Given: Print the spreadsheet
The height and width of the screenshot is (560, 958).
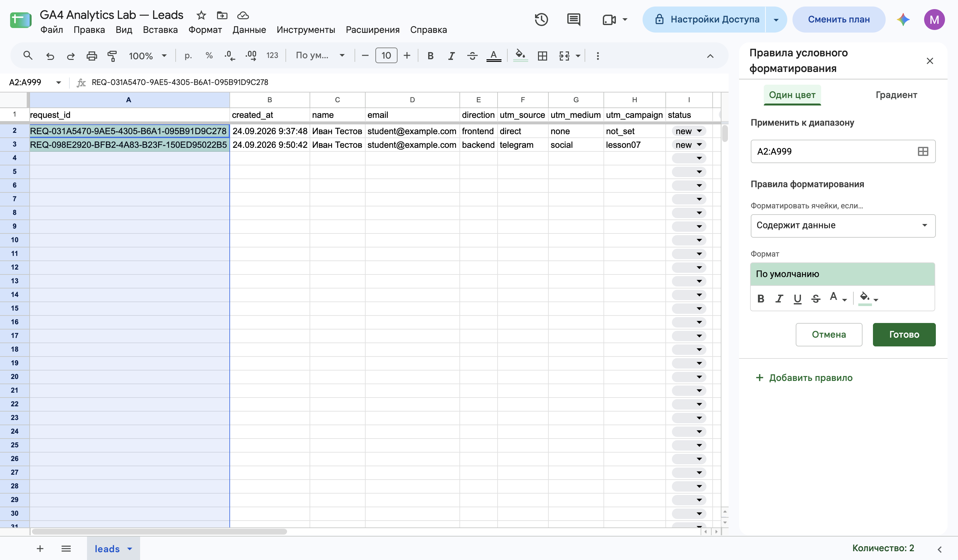Looking at the screenshot, I should pyautogui.click(x=92, y=56).
